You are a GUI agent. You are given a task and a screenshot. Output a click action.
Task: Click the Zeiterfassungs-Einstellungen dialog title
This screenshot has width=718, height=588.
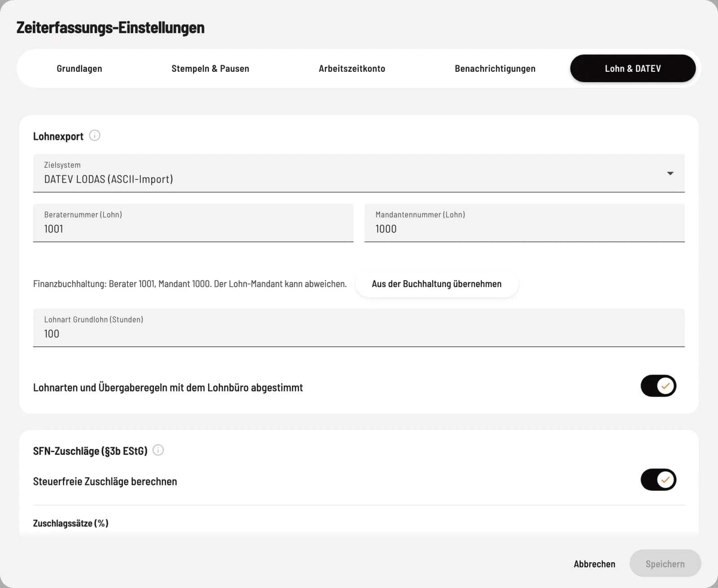click(x=110, y=27)
